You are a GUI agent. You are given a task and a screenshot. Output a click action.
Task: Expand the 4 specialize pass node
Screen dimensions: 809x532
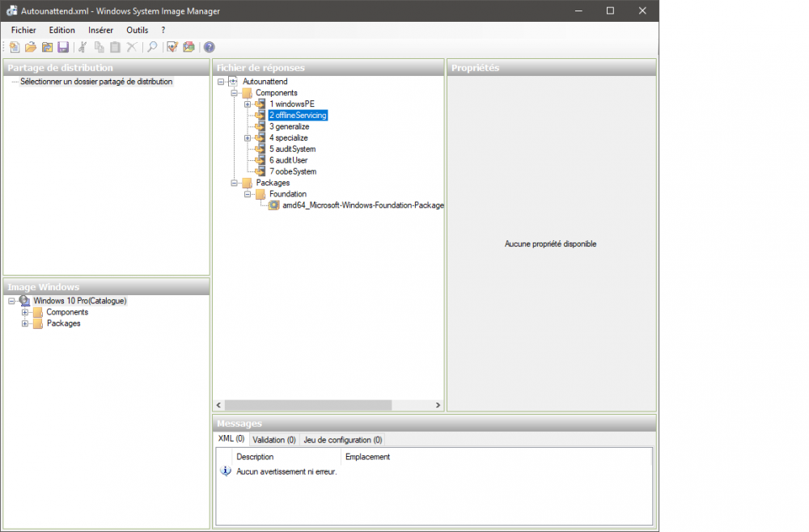[x=248, y=138]
